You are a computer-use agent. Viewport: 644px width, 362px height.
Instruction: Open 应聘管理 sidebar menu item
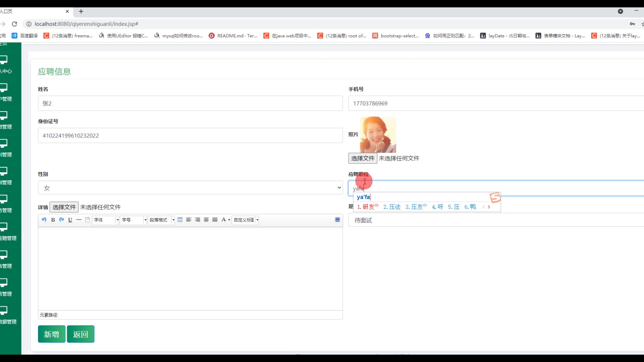tap(8, 232)
